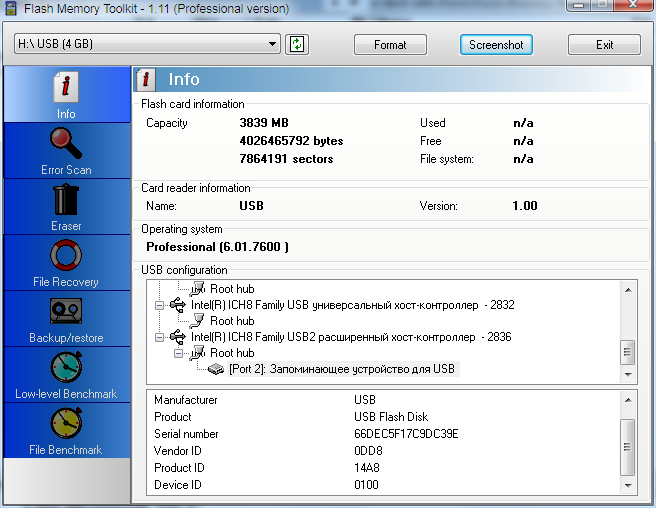This screenshot has height=508, width=656.
Task: Click the refresh drives icon button
Action: [297, 44]
